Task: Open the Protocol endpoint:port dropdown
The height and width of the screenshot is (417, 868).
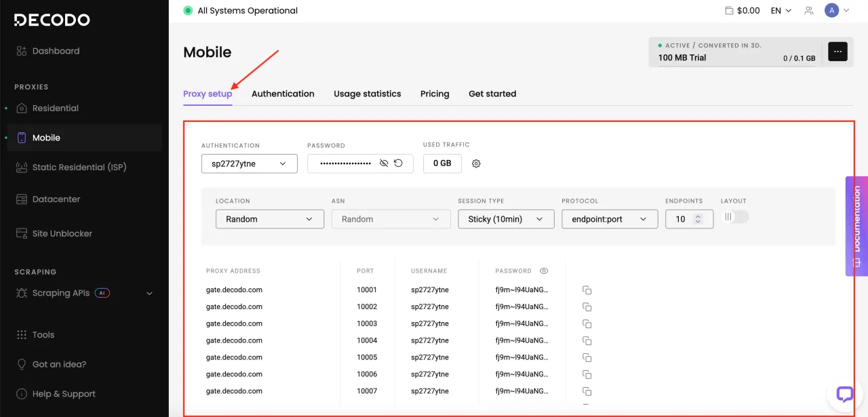Action: (609, 219)
